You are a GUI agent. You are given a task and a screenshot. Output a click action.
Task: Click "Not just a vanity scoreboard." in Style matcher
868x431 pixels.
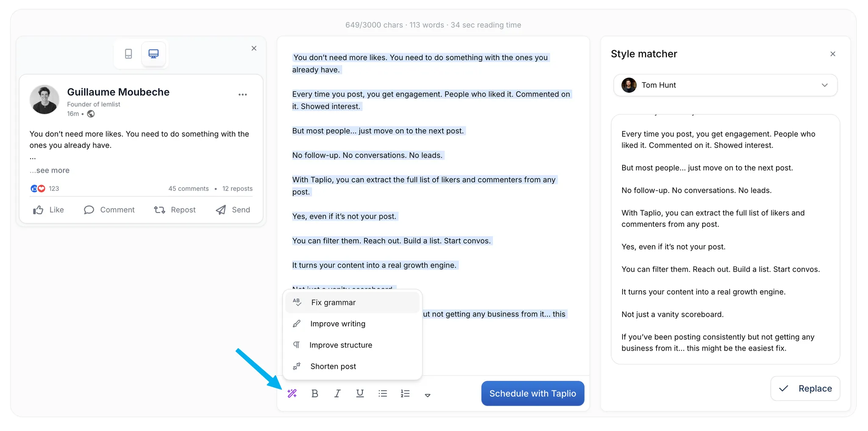tap(673, 314)
